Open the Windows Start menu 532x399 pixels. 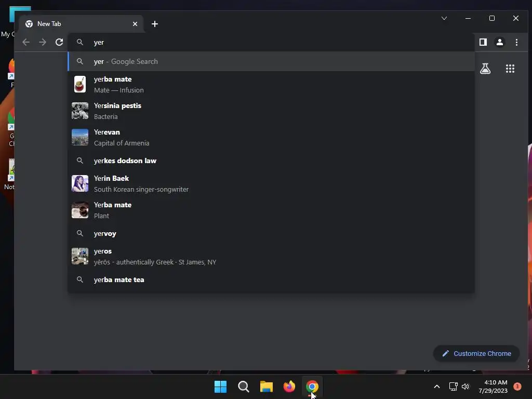pos(220,387)
